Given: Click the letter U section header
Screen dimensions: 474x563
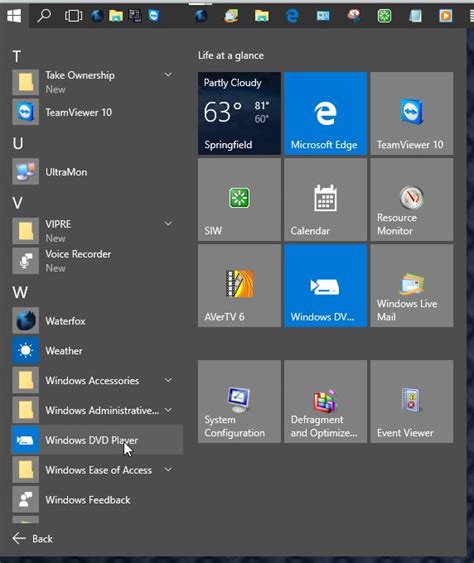Looking at the screenshot, I should click(x=18, y=143).
